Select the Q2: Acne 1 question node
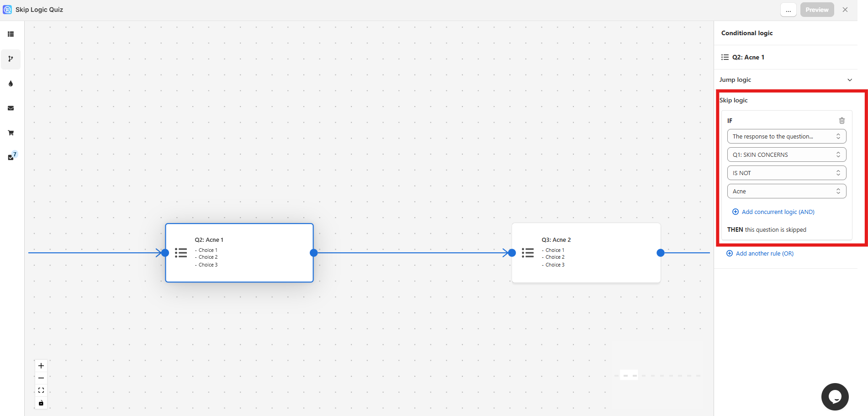Screen dimensions: 868x416 click(239, 253)
